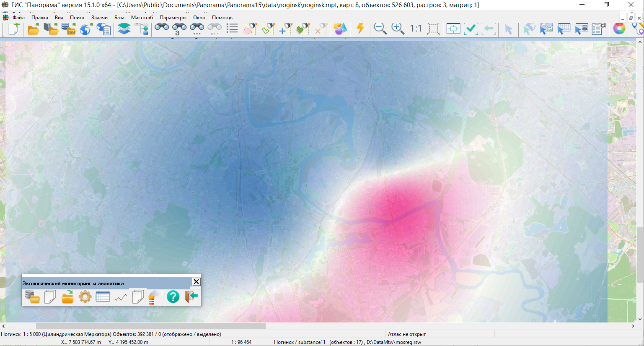Click the yellow lightning bolt icon
This screenshot has height=346, width=644.
(x=360, y=29)
